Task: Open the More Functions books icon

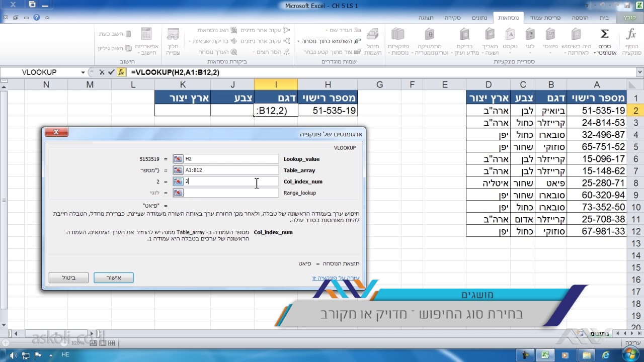Action: 397,34
